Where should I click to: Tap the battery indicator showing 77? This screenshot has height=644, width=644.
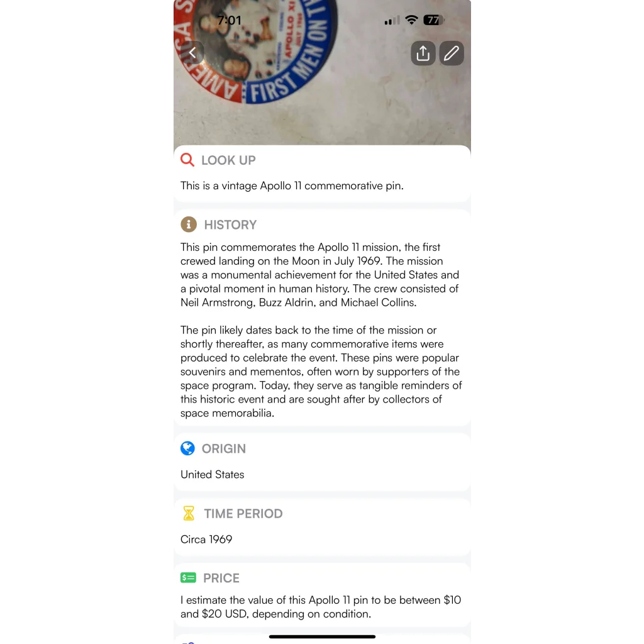pos(434,19)
